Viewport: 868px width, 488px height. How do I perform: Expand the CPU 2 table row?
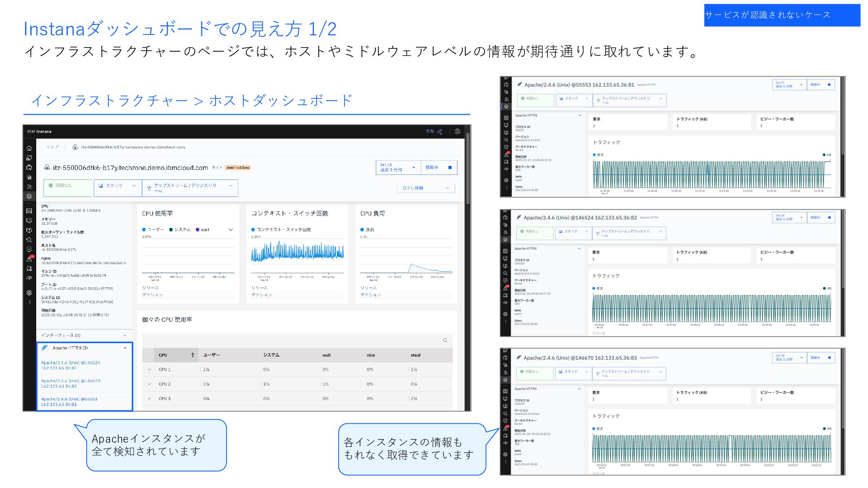tap(149, 384)
